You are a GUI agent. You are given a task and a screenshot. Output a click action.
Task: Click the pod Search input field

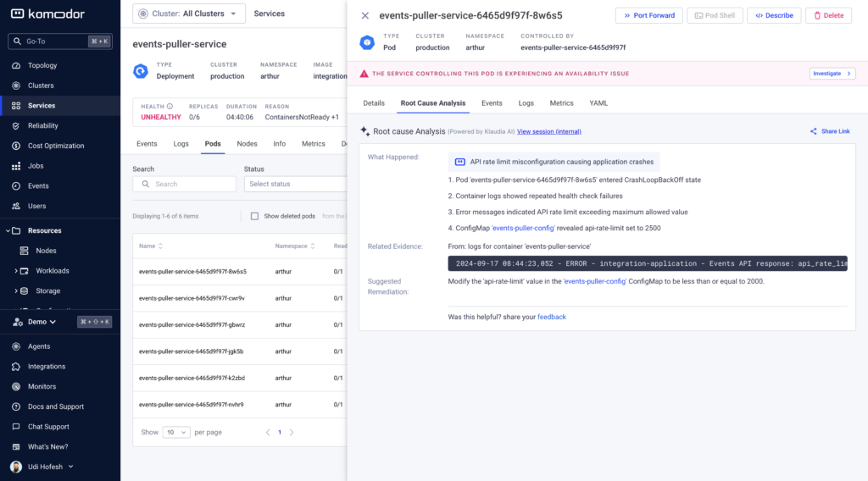[184, 184]
